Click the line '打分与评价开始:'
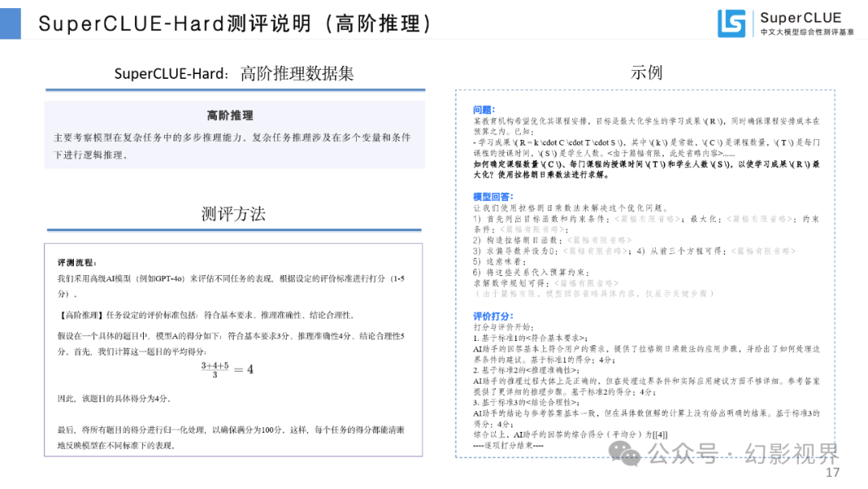868x489 pixels. coord(503,327)
